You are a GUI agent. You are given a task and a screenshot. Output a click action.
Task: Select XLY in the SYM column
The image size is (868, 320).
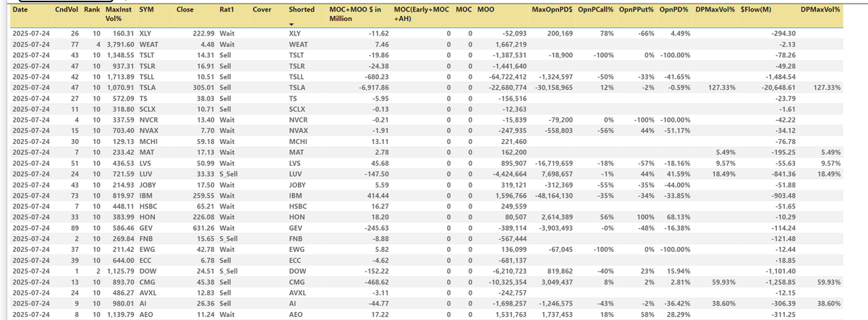pyautogui.click(x=145, y=33)
